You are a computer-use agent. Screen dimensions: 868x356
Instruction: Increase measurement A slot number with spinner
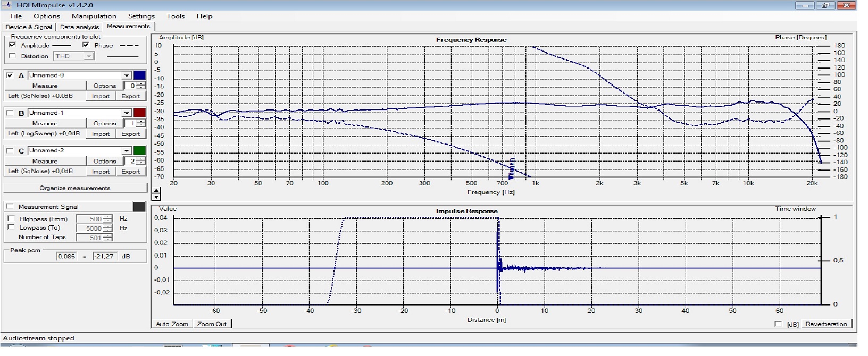[x=140, y=83]
